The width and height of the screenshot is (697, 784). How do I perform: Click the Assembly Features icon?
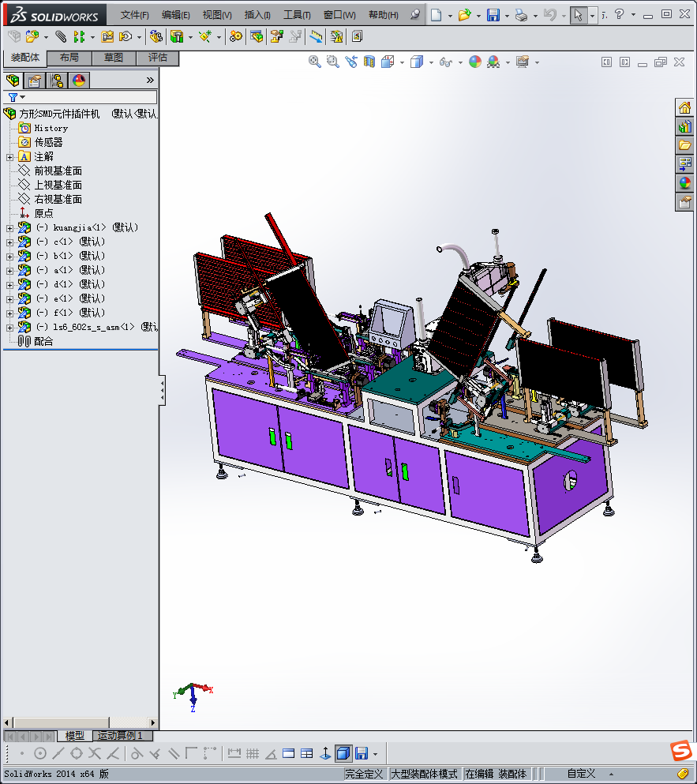(x=177, y=36)
